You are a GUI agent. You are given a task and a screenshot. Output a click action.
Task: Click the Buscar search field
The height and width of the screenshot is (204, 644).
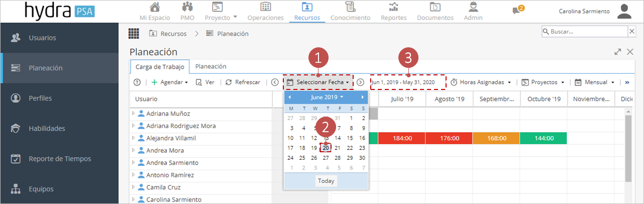[x=585, y=32]
